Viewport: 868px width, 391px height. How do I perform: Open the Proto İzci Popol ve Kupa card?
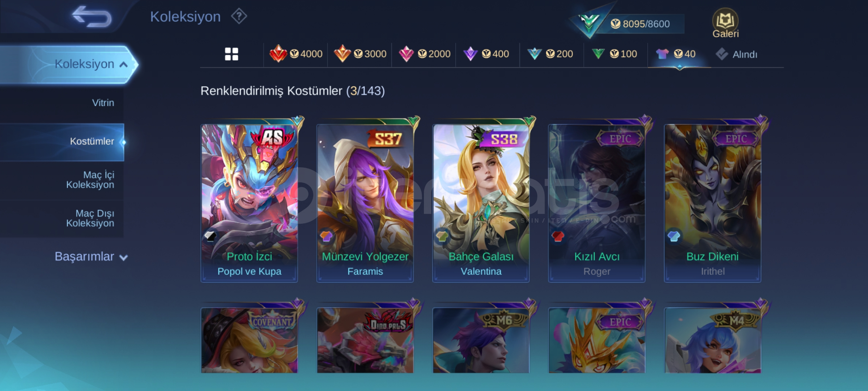point(249,203)
